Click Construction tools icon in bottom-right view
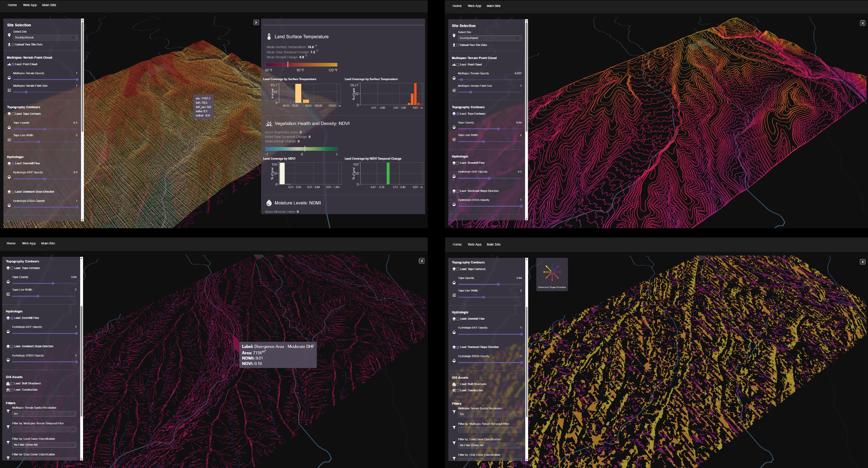 [454, 391]
